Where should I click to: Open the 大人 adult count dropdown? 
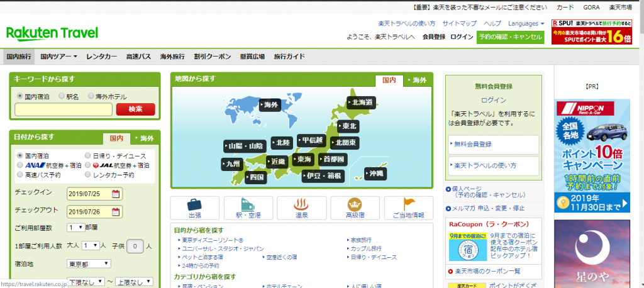coord(91,246)
